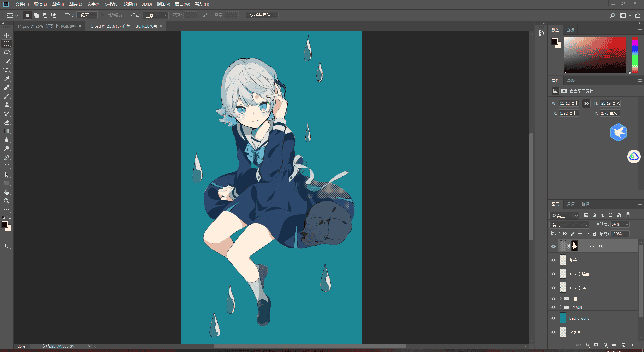Switch to the 通道 channels tab
The height and width of the screenshot is (352, 644).
pos(570,204)
